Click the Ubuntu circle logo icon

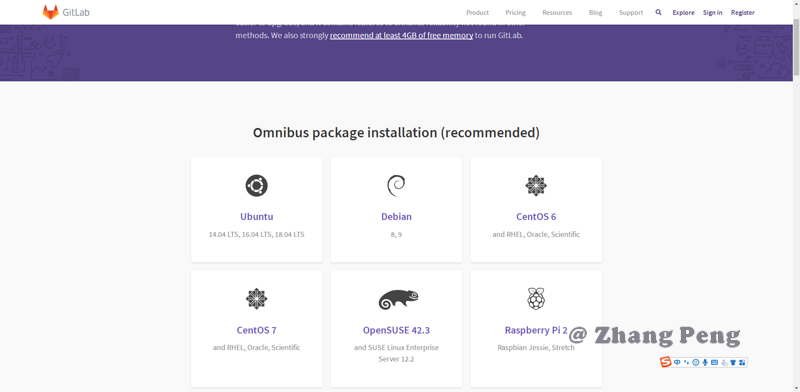256,185
